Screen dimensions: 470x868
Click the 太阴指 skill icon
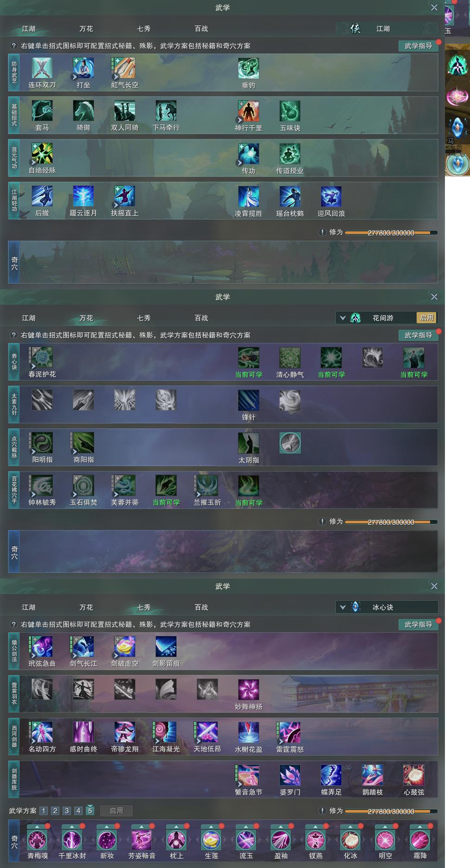pyautogui.click(x=249, y=443)
